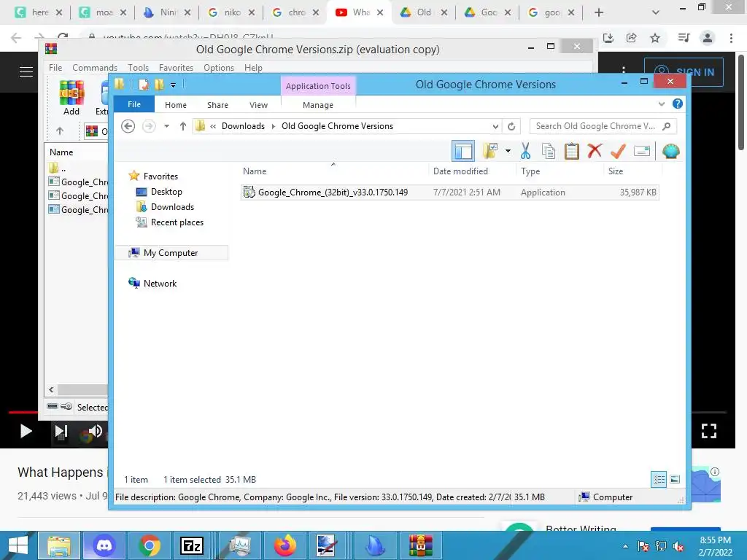The image size is (747, 560).
Task: Open recent locations dropdown arrow
Action: coord(166,126)
